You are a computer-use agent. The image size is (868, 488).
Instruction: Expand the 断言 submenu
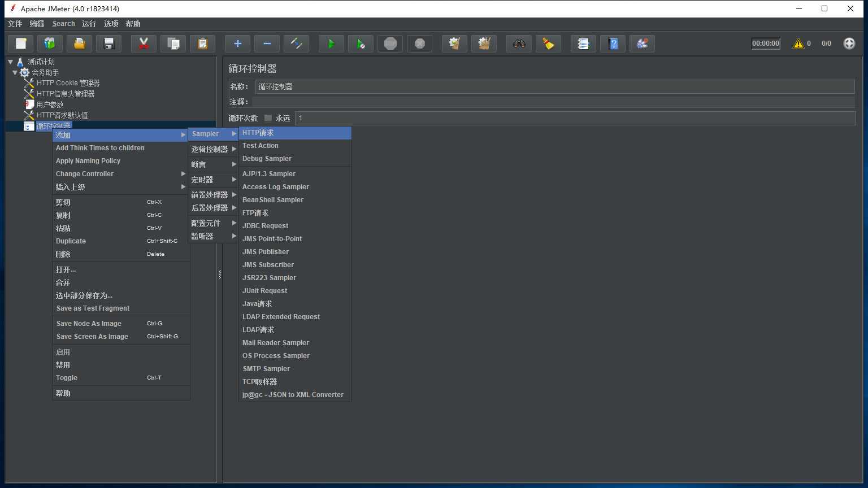pos(214,164)
